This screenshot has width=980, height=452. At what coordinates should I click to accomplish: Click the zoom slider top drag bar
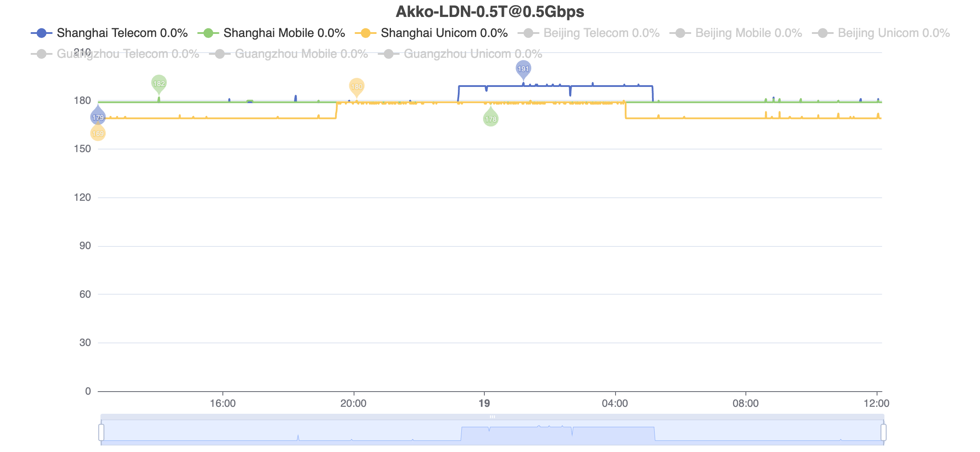492,417
